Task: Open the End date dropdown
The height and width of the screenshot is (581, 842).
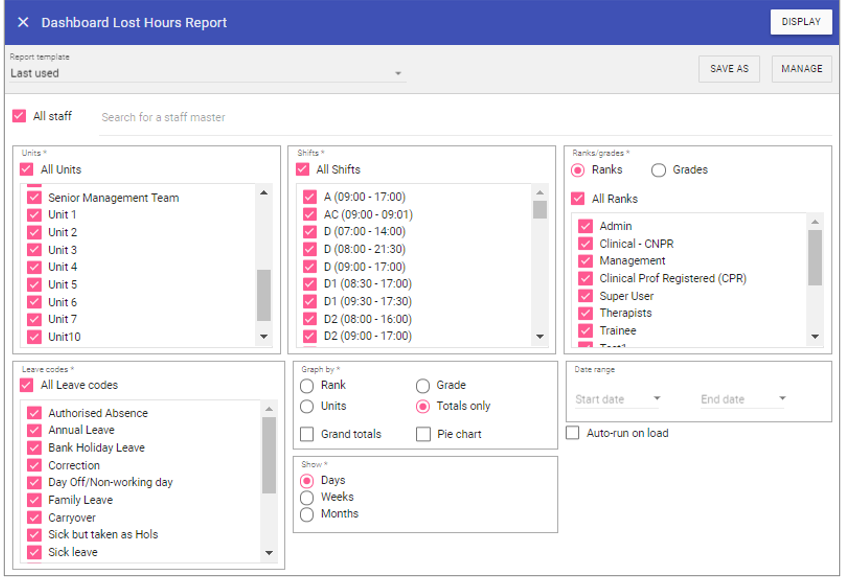Action: (782, 399)
